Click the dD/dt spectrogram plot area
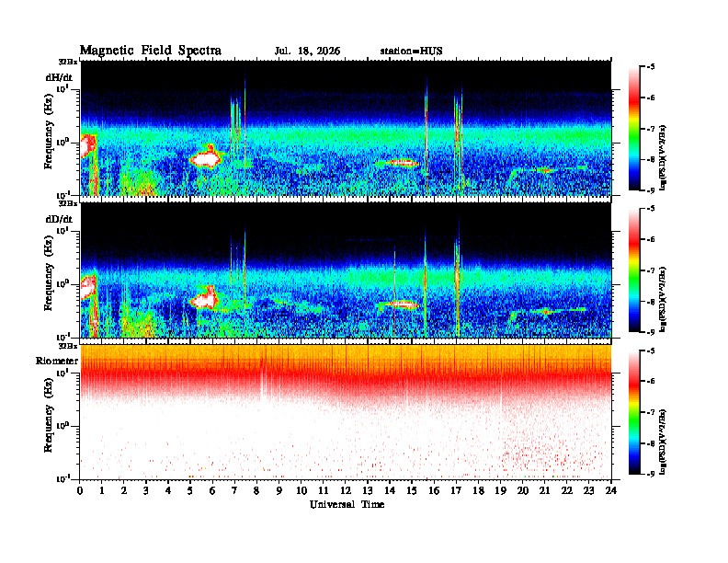This screenshot has height=563, width=728. pyautogui.click(x=346, y=270)
